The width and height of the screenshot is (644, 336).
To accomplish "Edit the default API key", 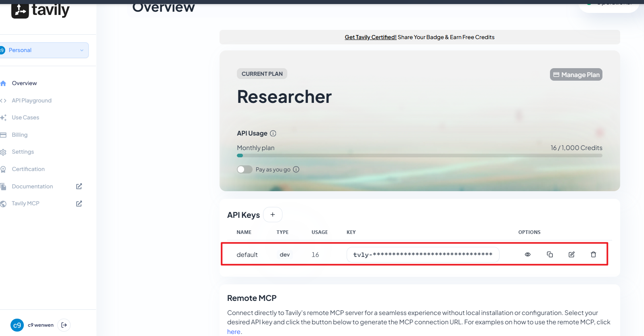I will tap(571, 255).
